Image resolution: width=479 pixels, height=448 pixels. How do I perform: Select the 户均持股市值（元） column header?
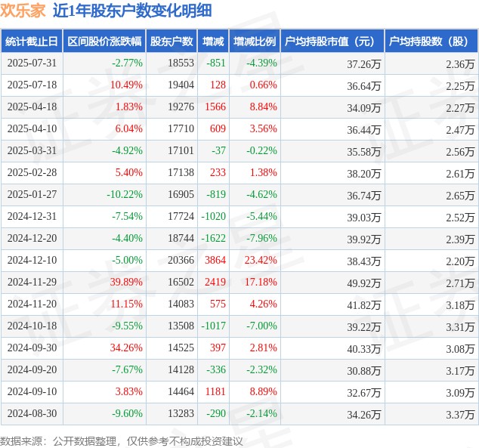click(x=332, y=42)
